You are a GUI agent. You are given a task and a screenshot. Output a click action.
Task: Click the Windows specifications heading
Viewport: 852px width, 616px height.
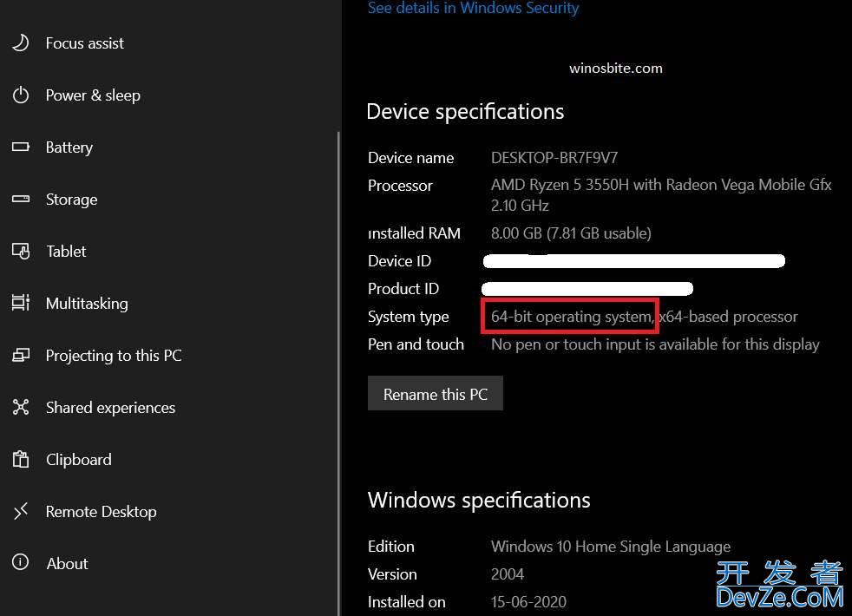(x=479, y=501)
